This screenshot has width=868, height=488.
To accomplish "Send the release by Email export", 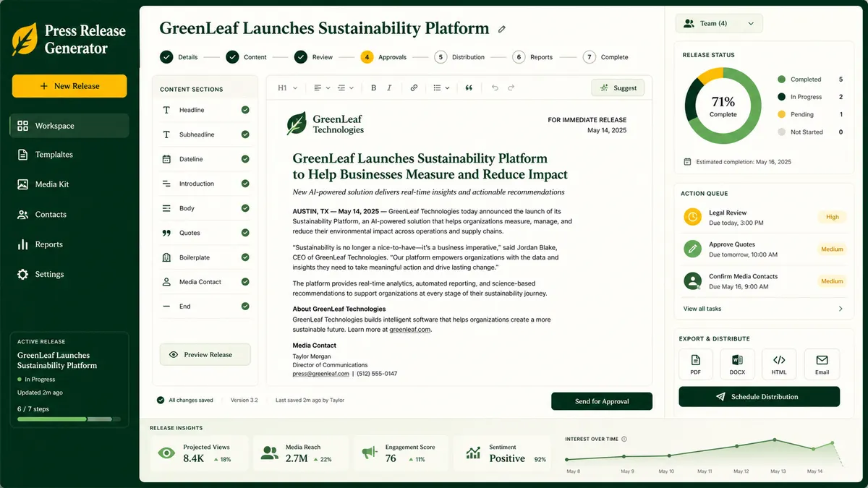I will 822,364.
